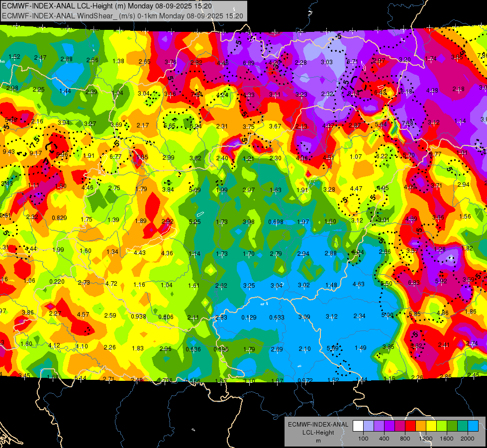Click the wind shear value 5.85

click(415, 314)
